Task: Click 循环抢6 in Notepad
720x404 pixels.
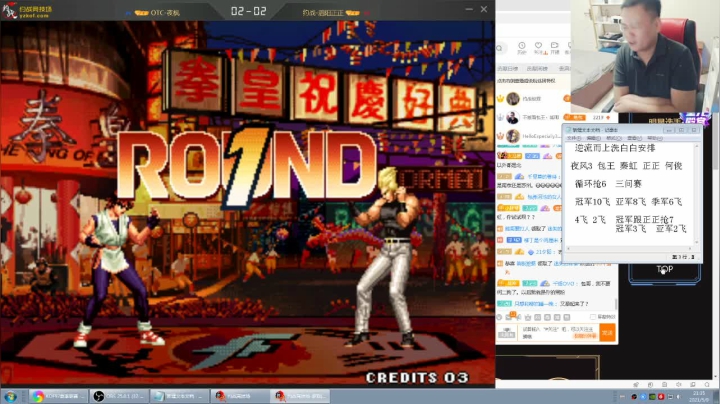Action: click(591, 184)
